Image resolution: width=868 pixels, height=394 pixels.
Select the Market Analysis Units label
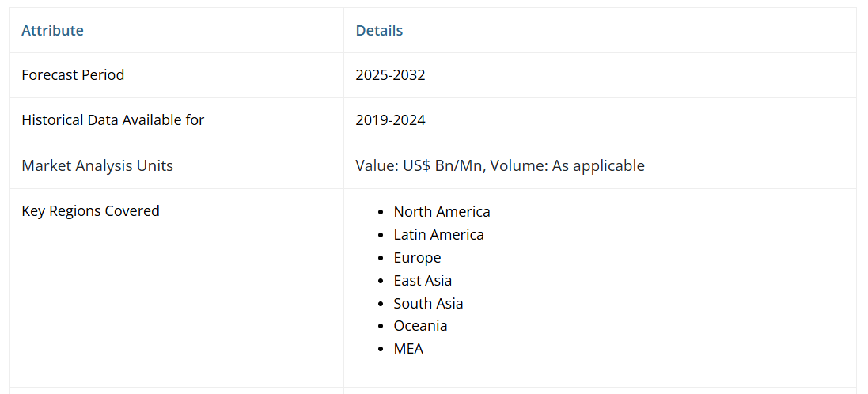pos(97,166)
